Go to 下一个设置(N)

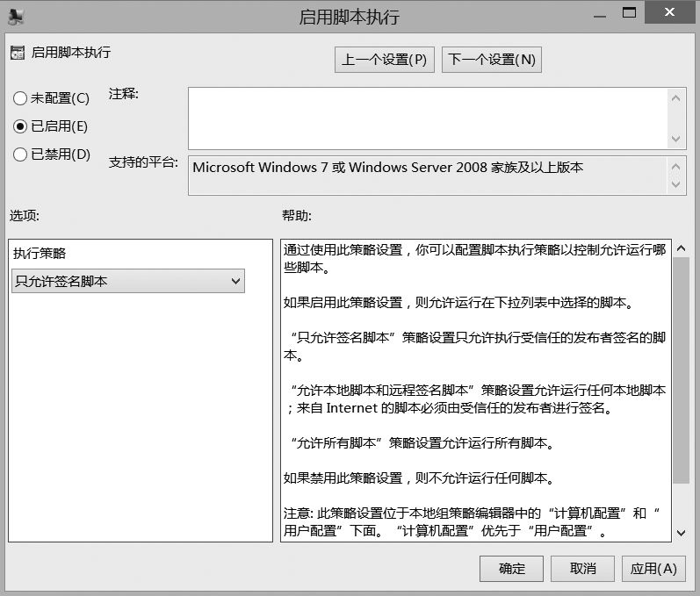pos(491,60)
